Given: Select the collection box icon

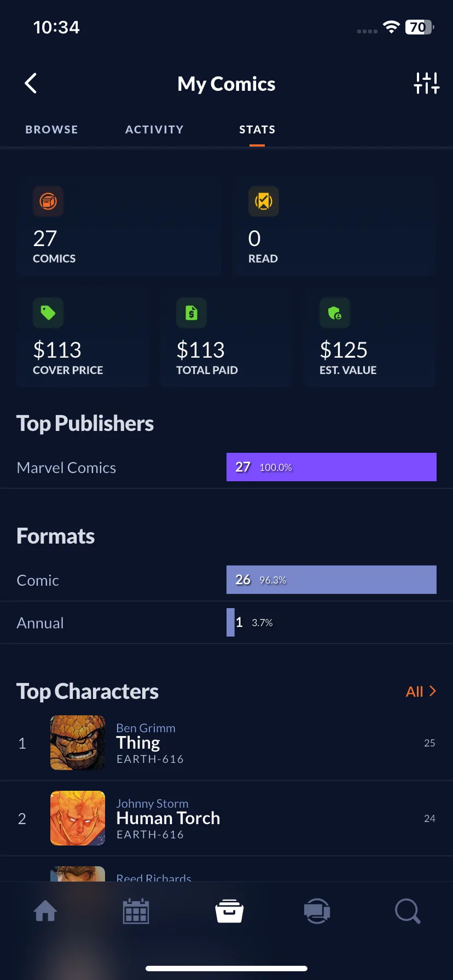Looking at the screenshot, I should click(229, 911).
